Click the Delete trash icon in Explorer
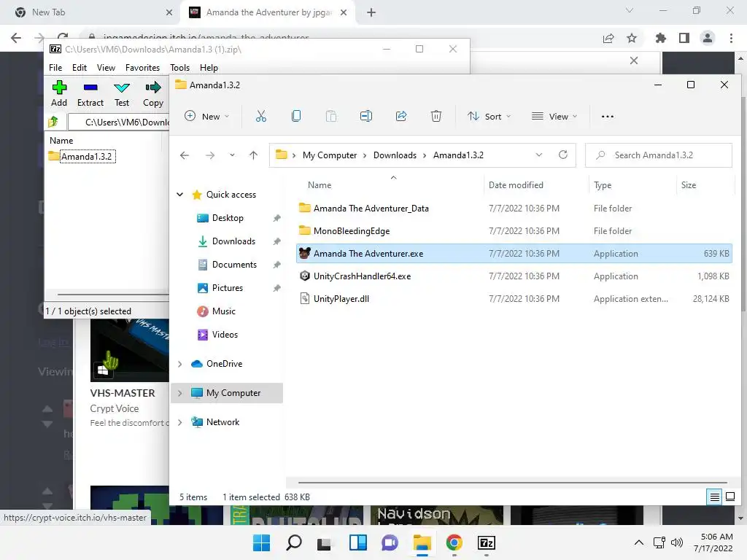The image size is (747, 560). [x=436, y=116]
